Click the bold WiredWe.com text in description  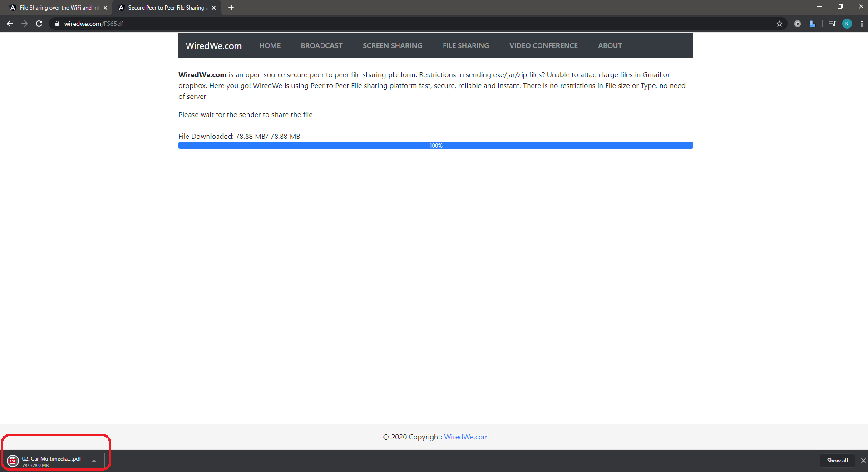(202, 75)
